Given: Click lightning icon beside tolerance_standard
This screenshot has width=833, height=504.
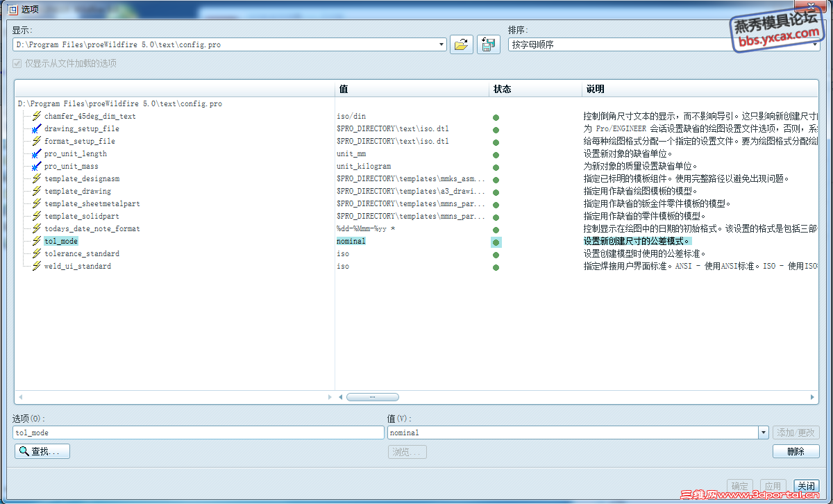Looking at the screenshot, I should (x=37, y=253).
